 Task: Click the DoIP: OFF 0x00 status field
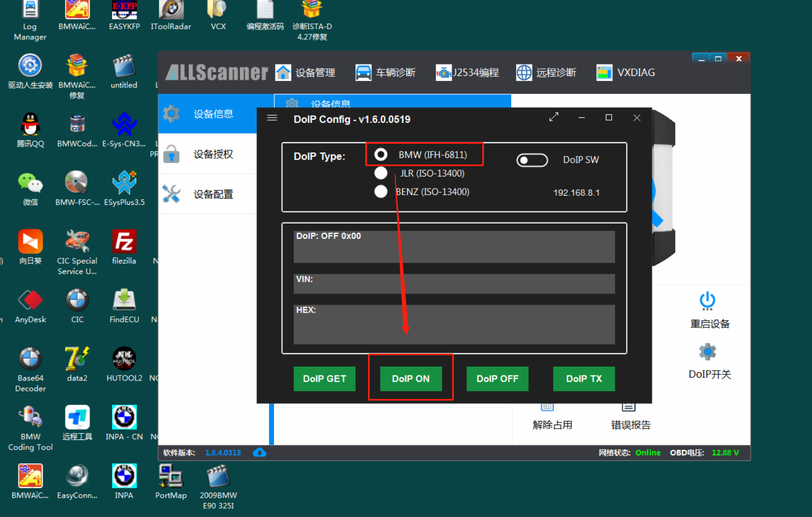tap(454, 246)
